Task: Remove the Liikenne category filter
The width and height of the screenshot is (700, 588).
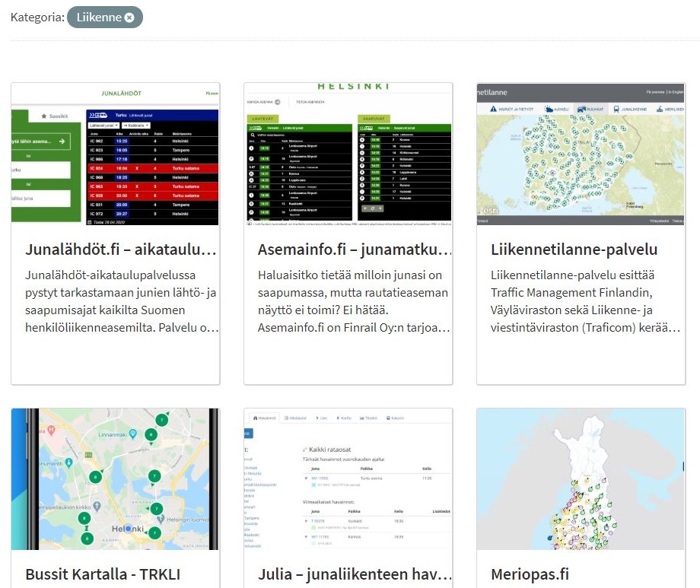Action: tap(129, 17)
